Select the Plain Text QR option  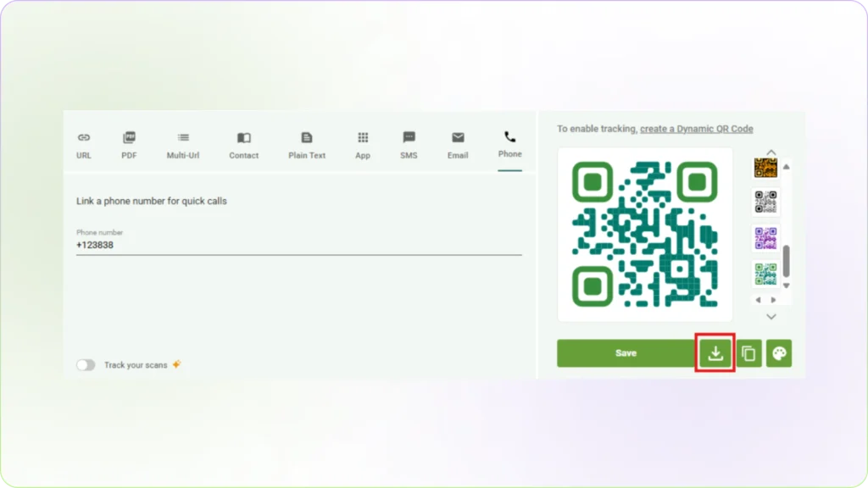pos(306,144)
